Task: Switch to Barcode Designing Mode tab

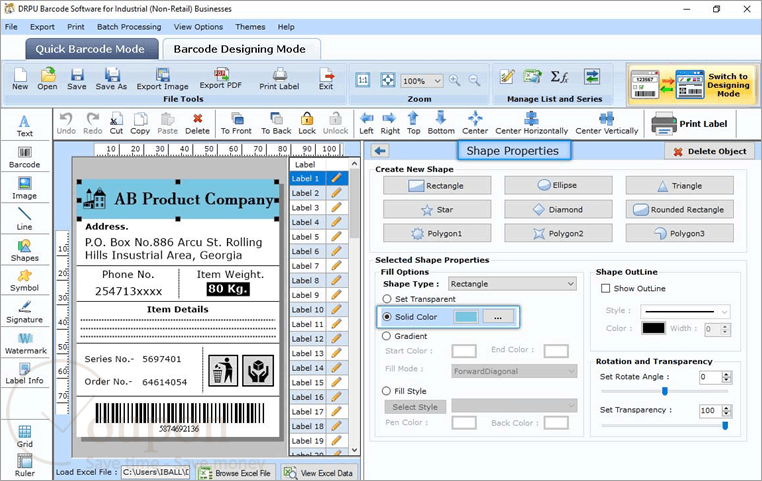Action: point(241,49)
